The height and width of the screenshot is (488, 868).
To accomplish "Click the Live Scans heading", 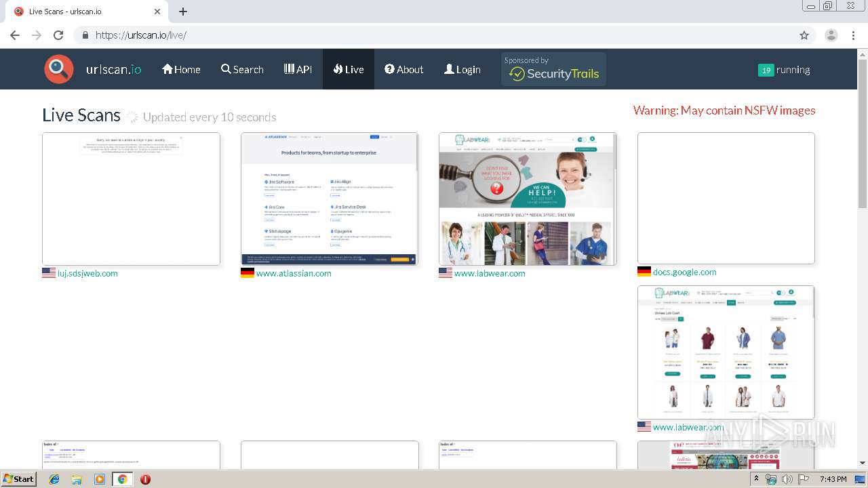I will pos(81,115).
